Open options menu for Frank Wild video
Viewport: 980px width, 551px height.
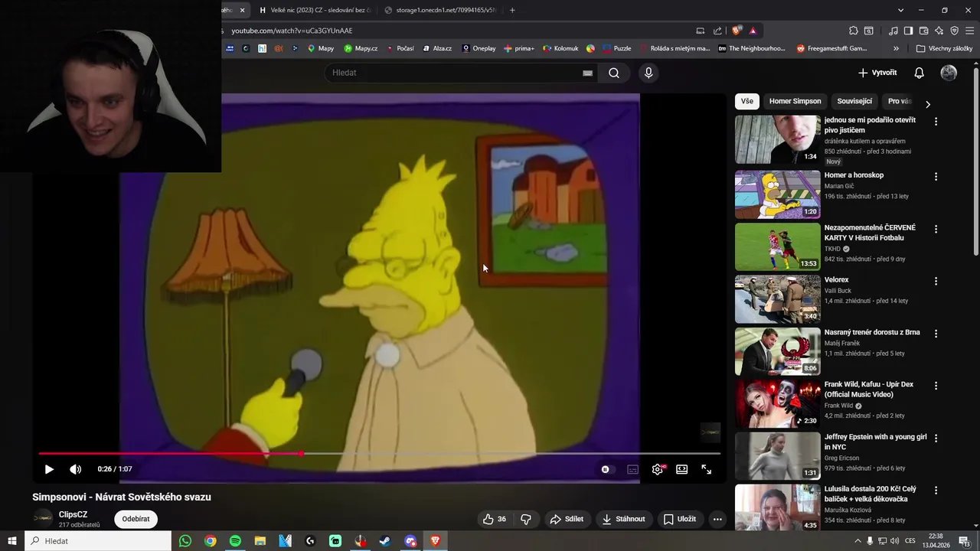click(x=936, y=386)
